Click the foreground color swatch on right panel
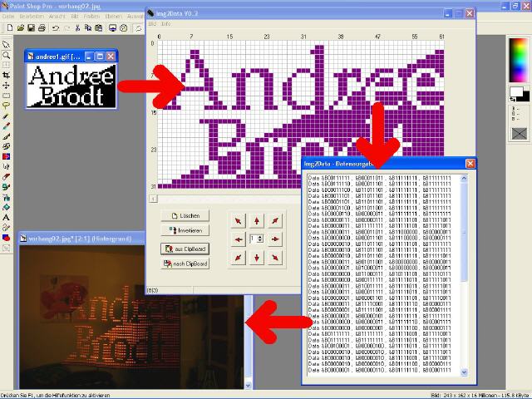This screenshot has height=399, width=532. tap(515, 91)
